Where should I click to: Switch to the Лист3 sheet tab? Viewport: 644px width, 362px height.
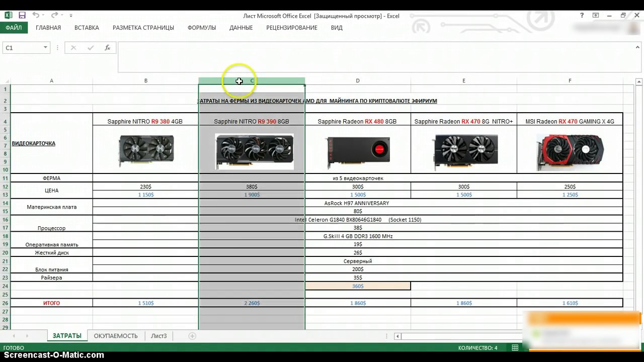pyautogui.click(x=159, y=336)
